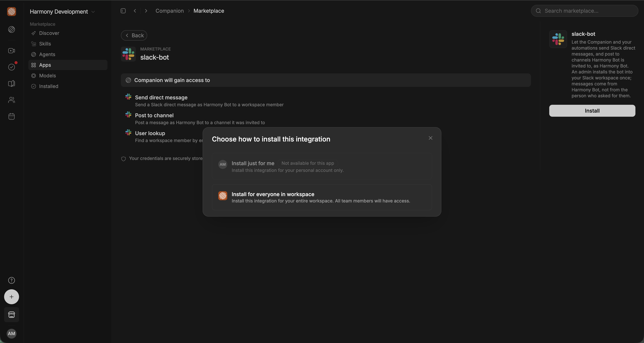Select Apps in Marketplace sidebar
Viewport: 644px width, 343px height.
(68, 65)
